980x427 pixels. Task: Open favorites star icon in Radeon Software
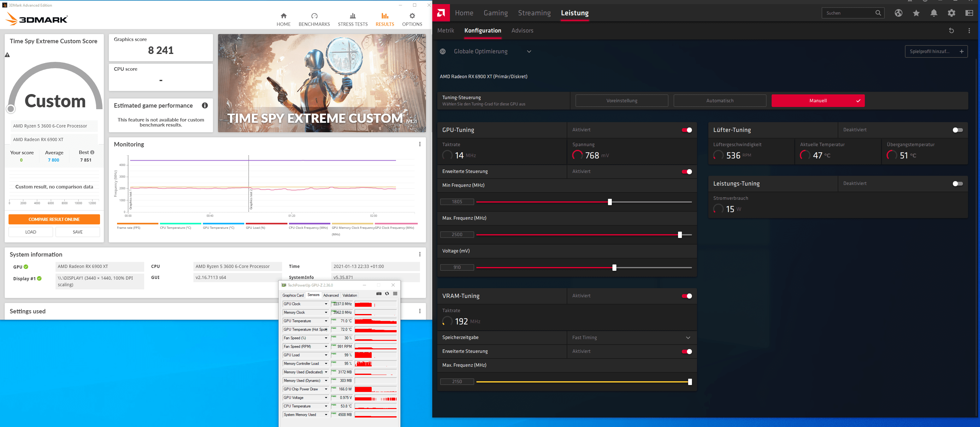[x=916, y=13]
